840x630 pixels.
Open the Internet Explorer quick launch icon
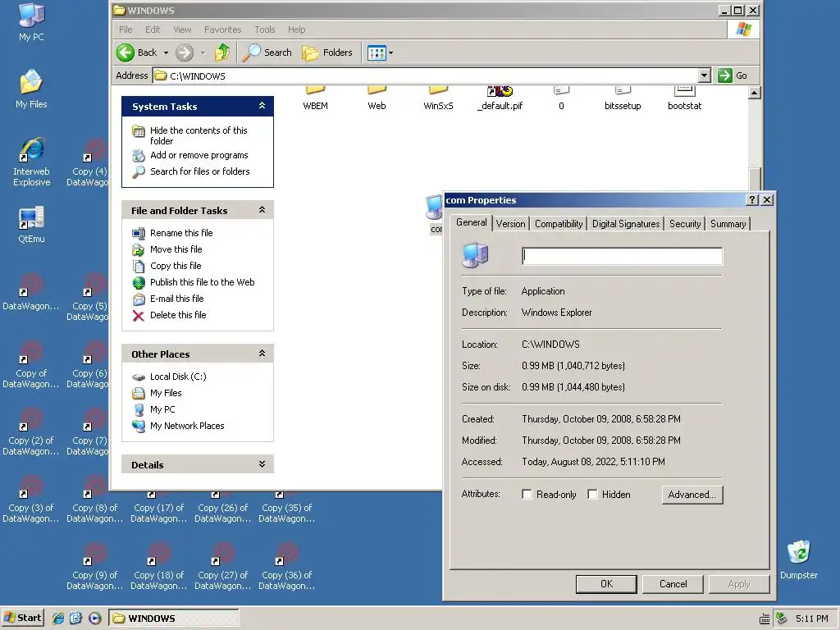[x=58, y=618]
